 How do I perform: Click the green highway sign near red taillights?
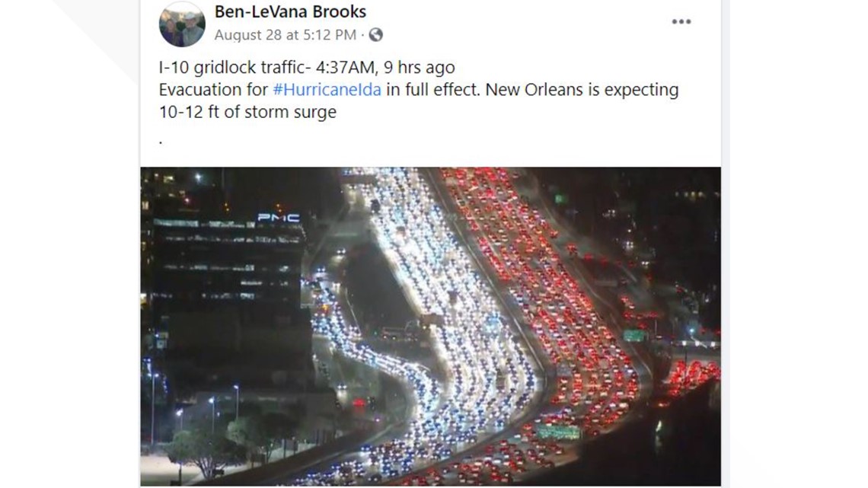[634, 335]
